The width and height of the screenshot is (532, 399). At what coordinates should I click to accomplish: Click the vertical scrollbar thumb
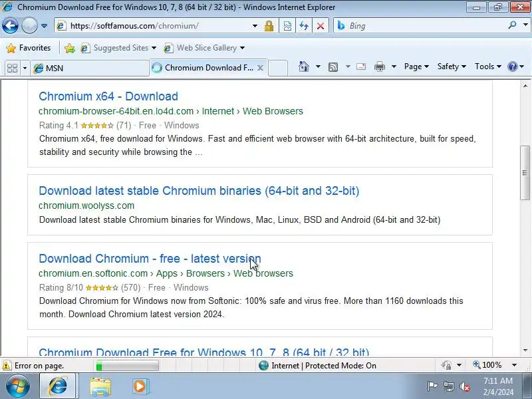(525, 173)
